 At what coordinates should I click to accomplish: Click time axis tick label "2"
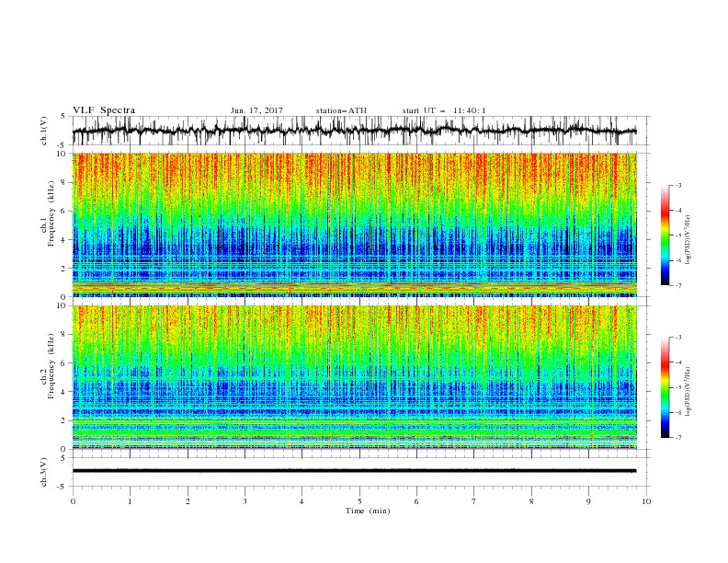[188, 501]
